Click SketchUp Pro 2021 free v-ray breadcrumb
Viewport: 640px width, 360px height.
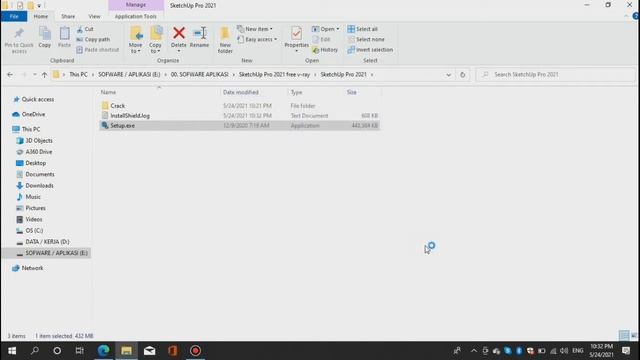(274, 74)
